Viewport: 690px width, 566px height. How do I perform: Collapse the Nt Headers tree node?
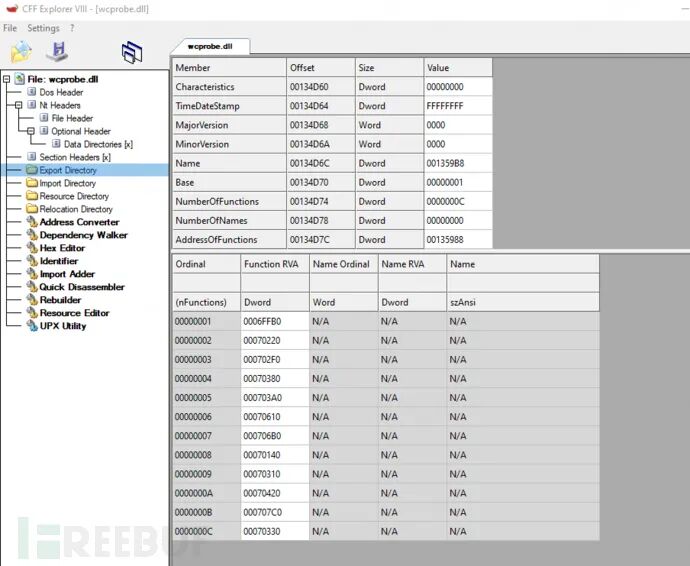(x=18, y=105)
